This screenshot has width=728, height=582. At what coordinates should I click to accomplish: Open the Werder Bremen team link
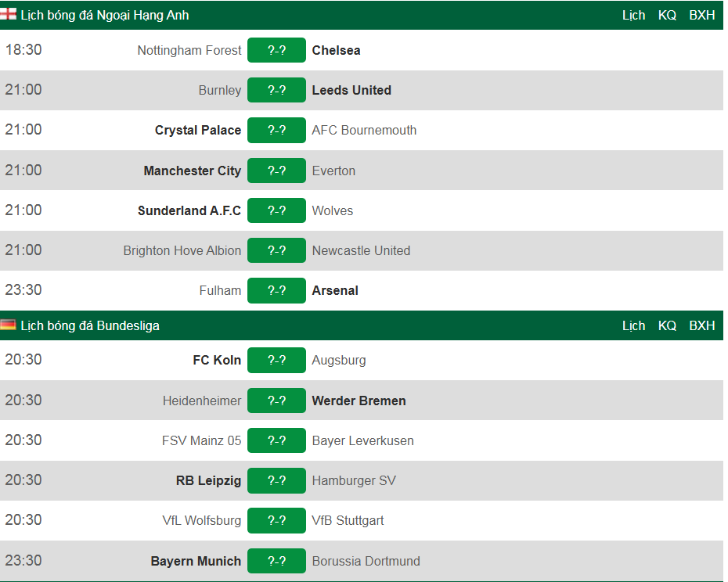click(x=359, y=401)
